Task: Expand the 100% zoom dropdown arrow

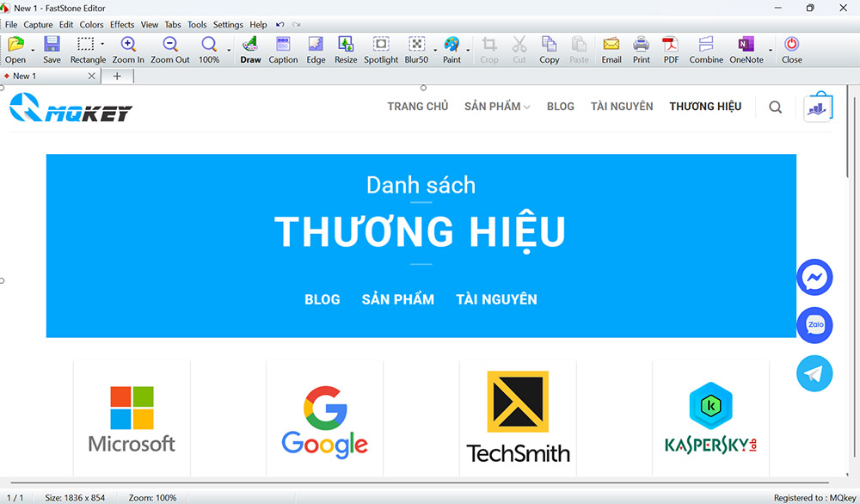Action: (229, 49)
